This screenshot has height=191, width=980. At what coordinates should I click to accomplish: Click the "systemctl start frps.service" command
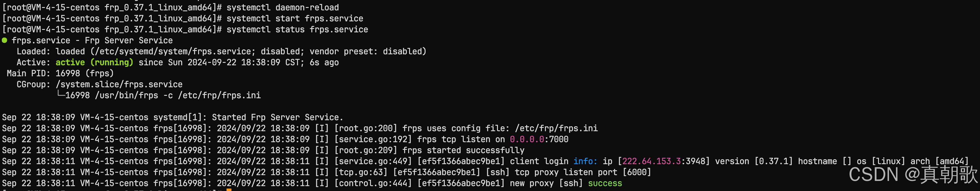pyautogui.click(x=295, y=19)
